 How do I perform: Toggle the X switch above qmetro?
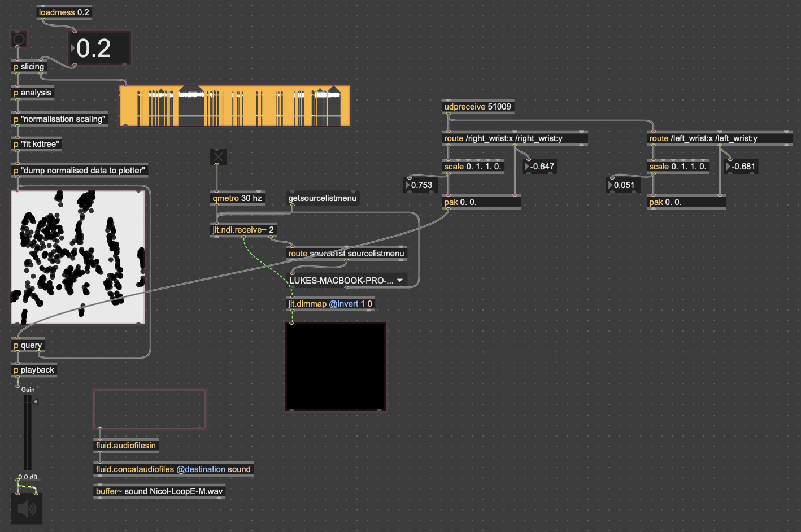pos(218,157)
